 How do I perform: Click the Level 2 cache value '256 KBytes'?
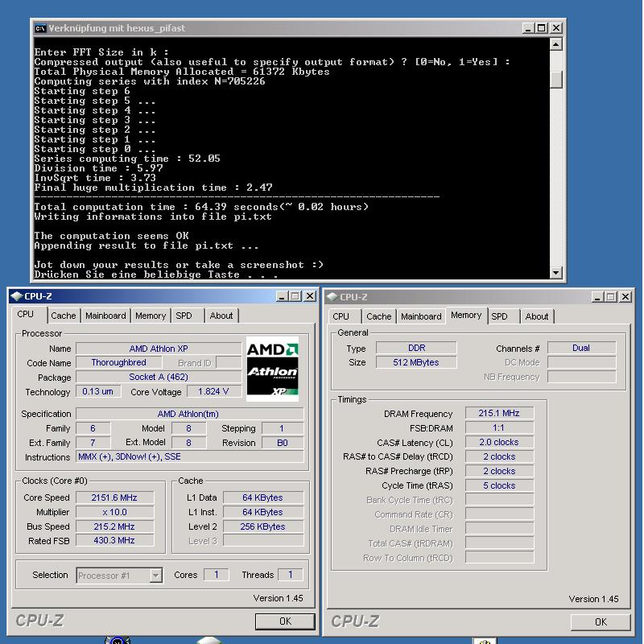point(263,526)
